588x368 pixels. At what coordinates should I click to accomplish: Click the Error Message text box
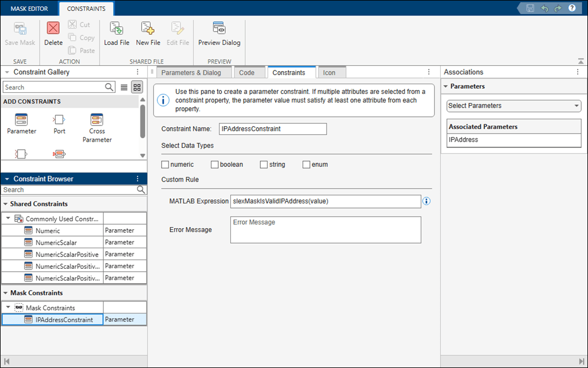326,229
